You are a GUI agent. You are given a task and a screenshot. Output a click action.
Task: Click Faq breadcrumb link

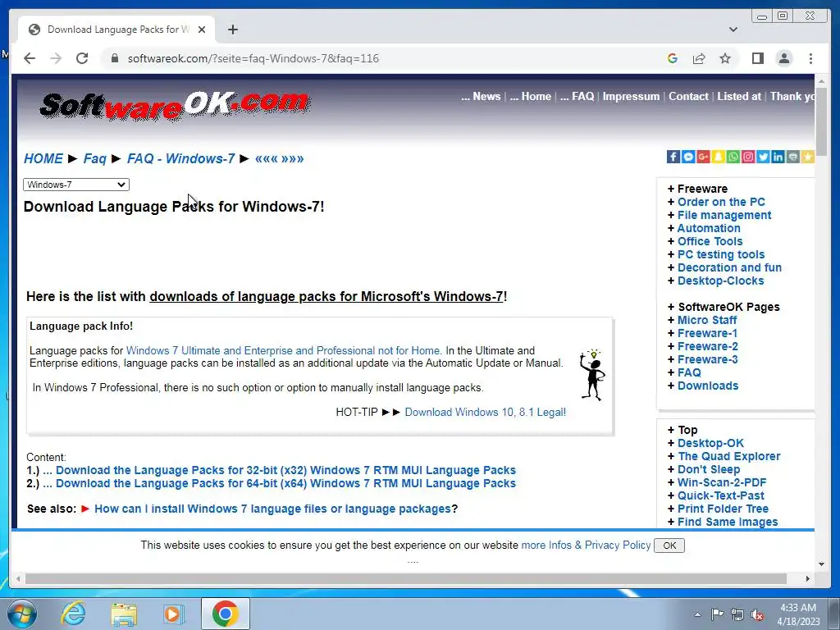(x=95, y=158)
